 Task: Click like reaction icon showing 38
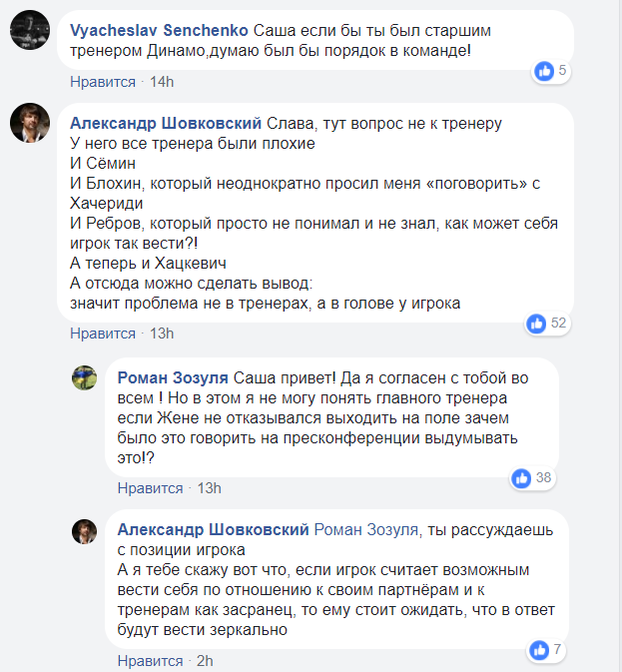point(520,478)
